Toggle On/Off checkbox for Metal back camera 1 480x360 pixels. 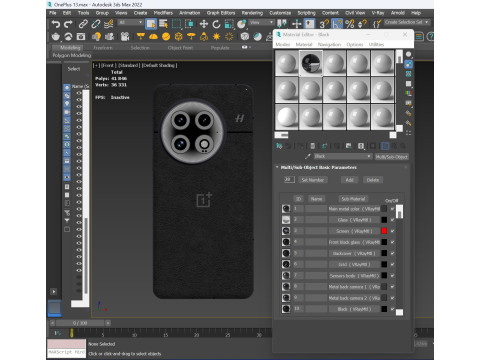393,287
